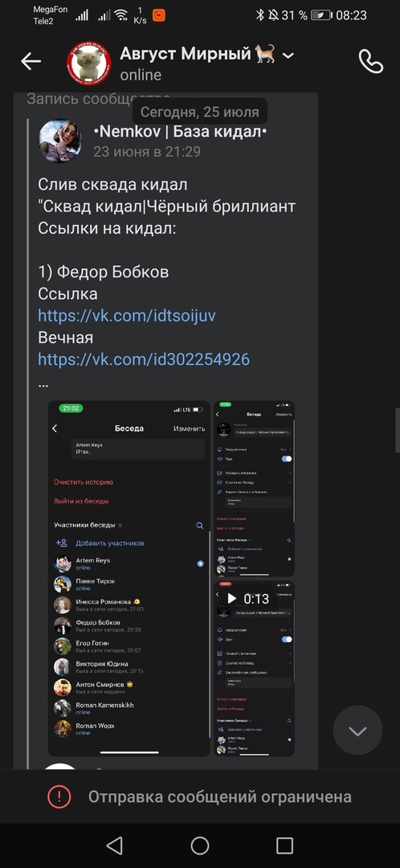Jump to latest messages with down-chevron button
Image resolution: width=400 pixels, height=868 pixels.
pyautogui.click(x=357, y=731)
